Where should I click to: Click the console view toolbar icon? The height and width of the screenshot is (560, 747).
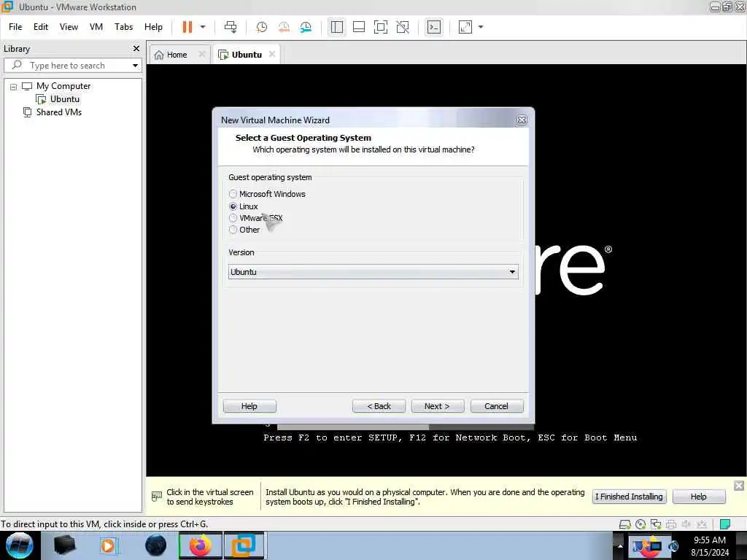point(434,27)
